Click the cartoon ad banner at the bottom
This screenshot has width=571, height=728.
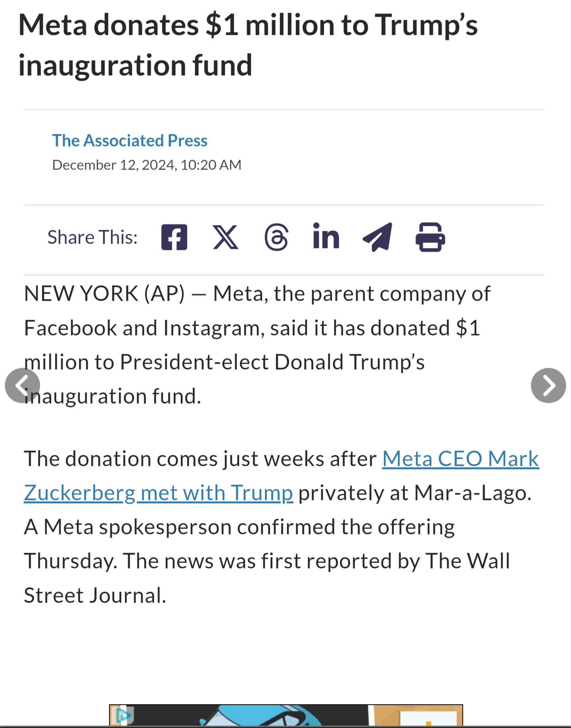[286, 715]
